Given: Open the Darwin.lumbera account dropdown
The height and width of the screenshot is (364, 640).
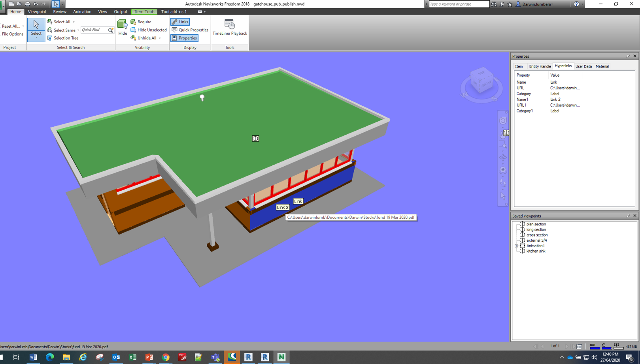Looking at the screenshot, I should (x=537, y=4).
